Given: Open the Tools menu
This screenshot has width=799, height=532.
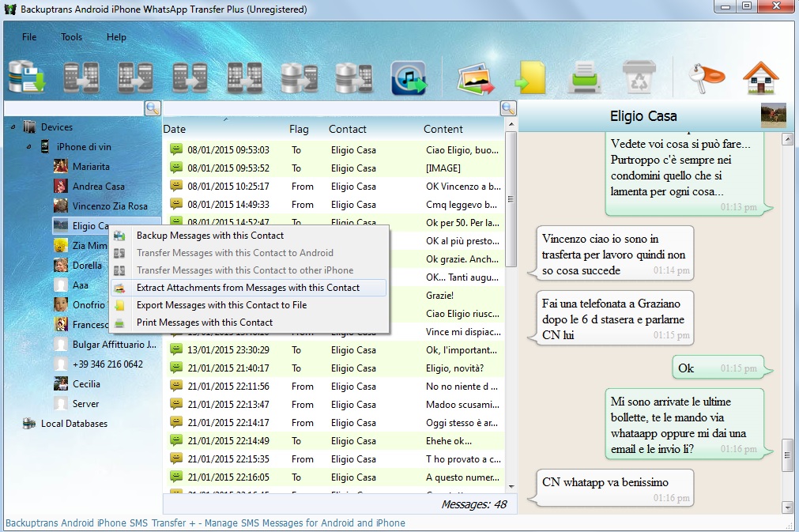Looking at the screenshot, I should pos(71,36).
